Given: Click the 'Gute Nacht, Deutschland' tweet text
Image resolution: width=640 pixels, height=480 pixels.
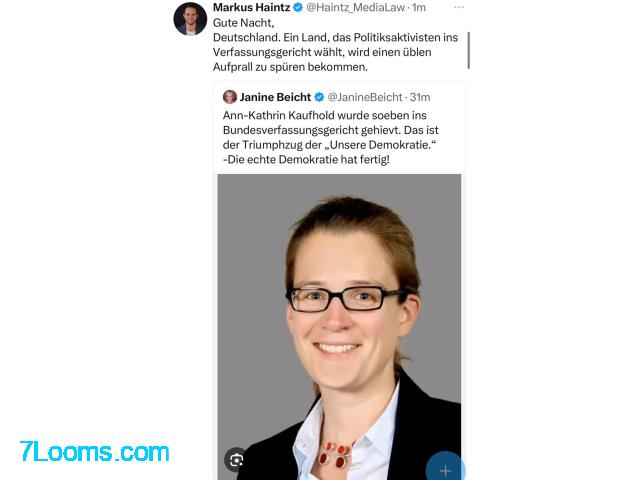Looking at the screenshot, I should tap(336, 45).
